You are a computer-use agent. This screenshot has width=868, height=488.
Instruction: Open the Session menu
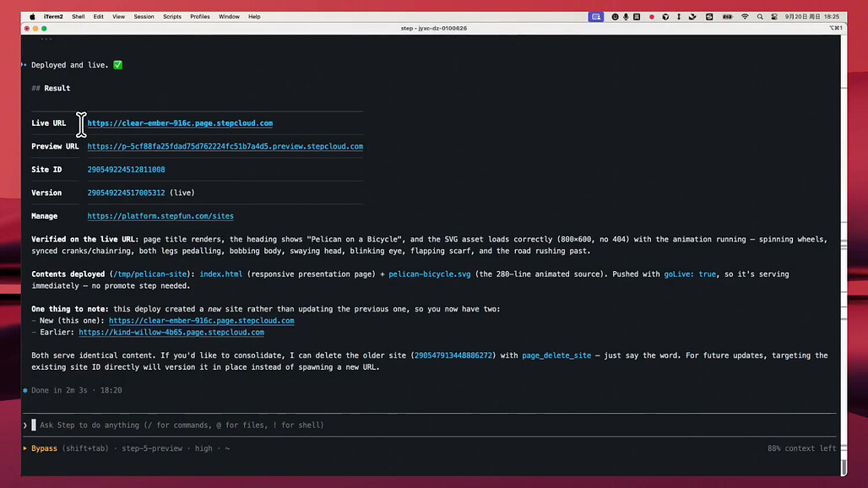[144, 17]
